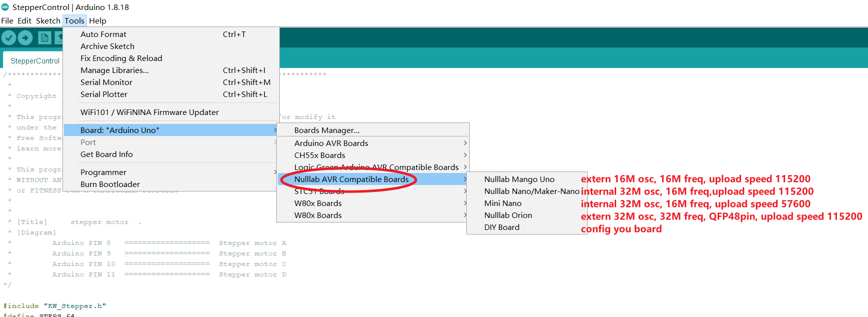Close the open Tools menu
The height and width of the screenshot is (317, 868).
click(x=74, y=20)
